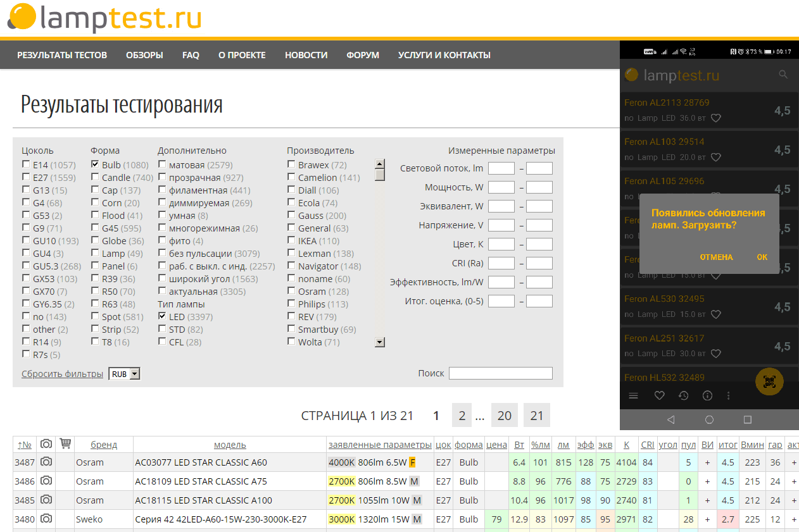Viewport: 799px width, 532px height.
Task: Tap Android back triangle button
Action: pos(671,419)
